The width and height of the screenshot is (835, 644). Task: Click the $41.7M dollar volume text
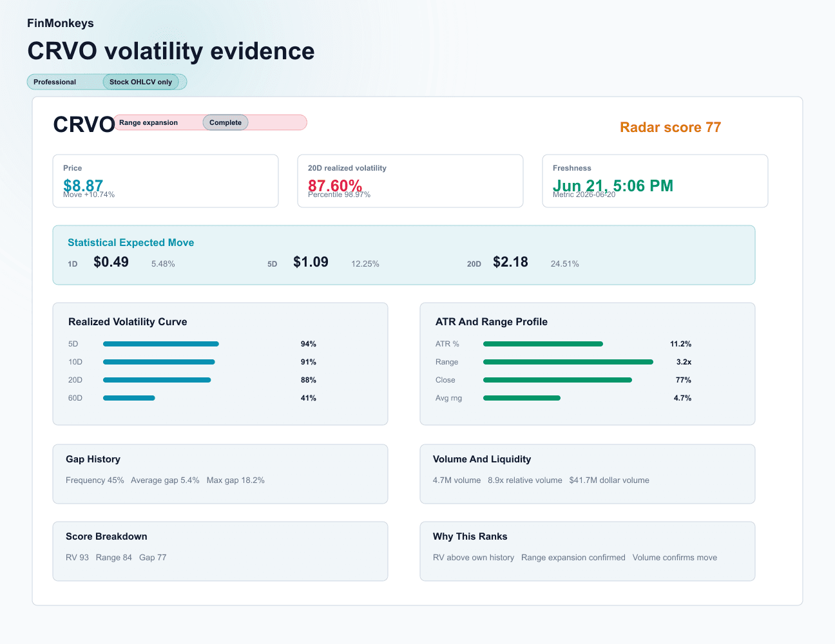click(x=609, y=480)
